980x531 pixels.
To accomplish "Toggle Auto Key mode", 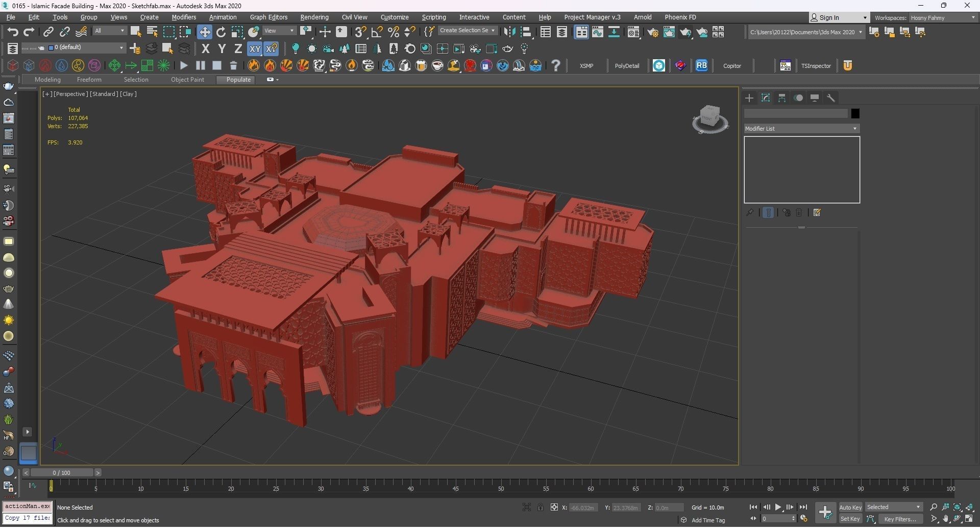I will click(850, 507).
